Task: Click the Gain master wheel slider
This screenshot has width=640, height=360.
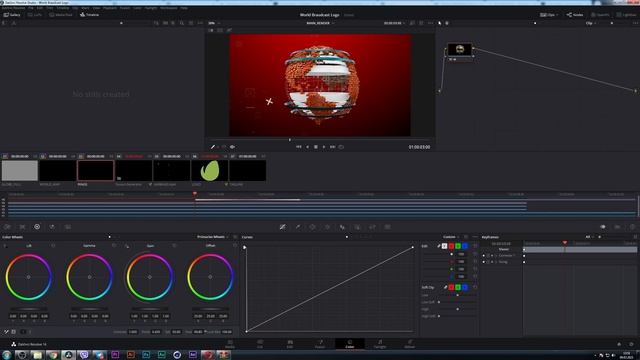Action: [x=150, y=309]
